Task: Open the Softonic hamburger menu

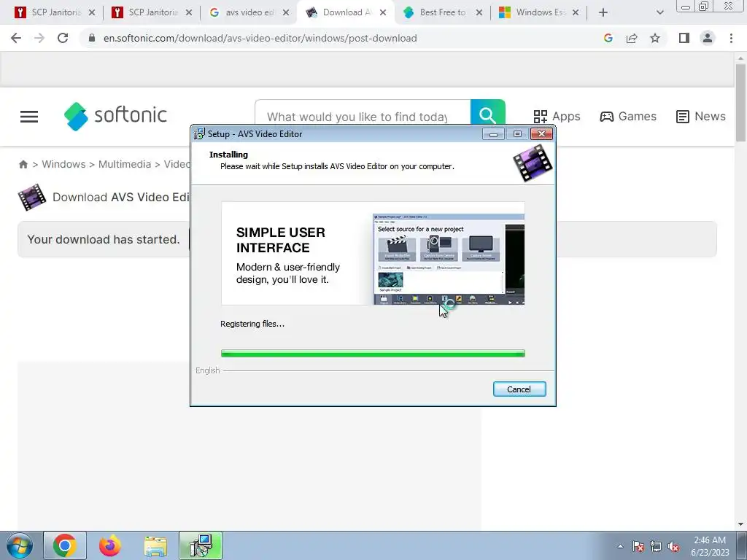Action: point(29,117)
